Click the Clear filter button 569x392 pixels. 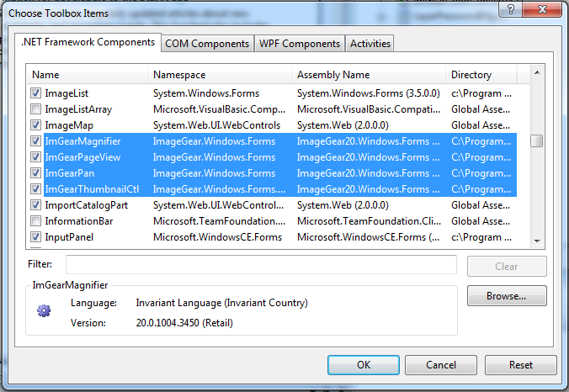tap(507, 267)
